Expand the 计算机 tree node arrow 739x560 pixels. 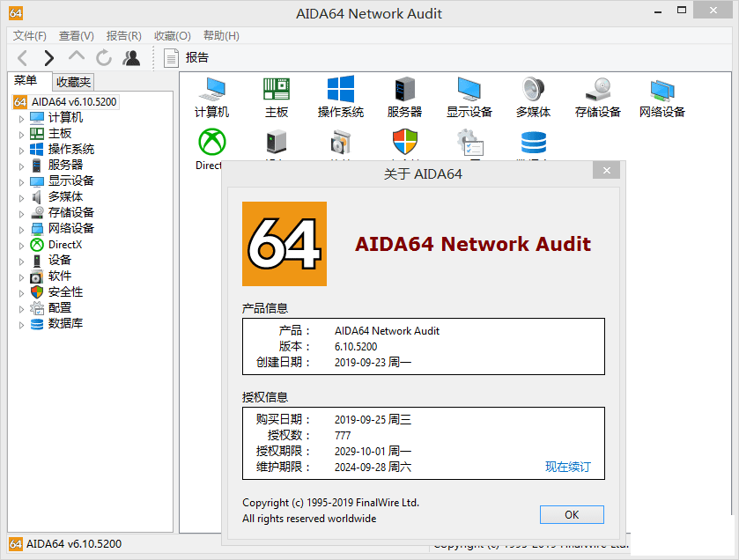[21, 119]
